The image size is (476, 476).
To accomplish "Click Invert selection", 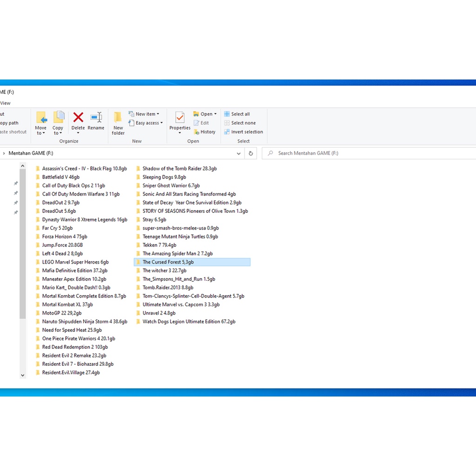I will coord(244,132).
